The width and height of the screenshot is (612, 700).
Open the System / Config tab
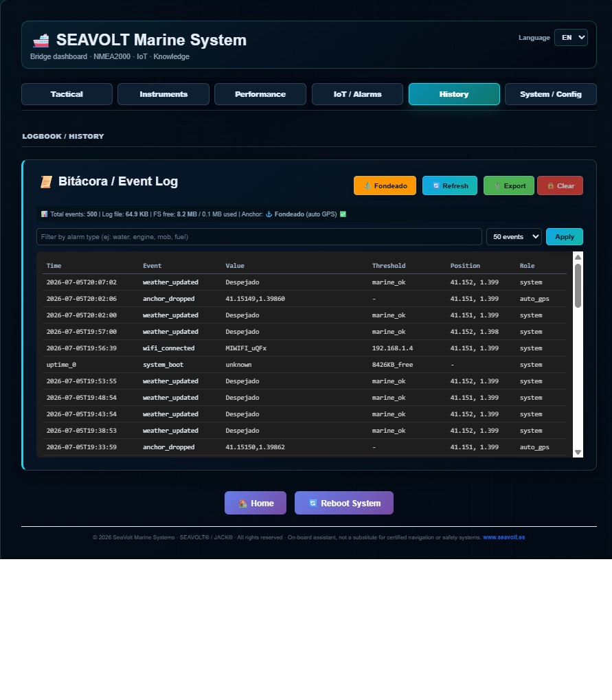click(x=550, y=94)
